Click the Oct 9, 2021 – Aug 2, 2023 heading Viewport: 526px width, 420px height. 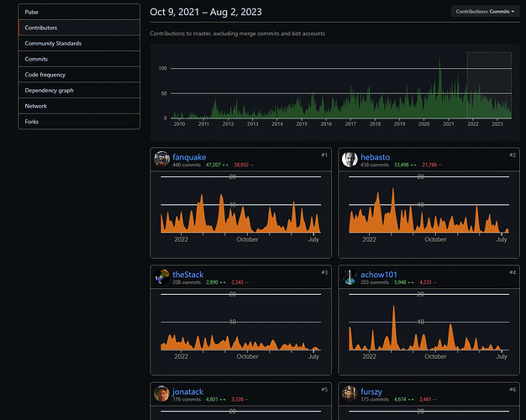click(x=206, y=12)
